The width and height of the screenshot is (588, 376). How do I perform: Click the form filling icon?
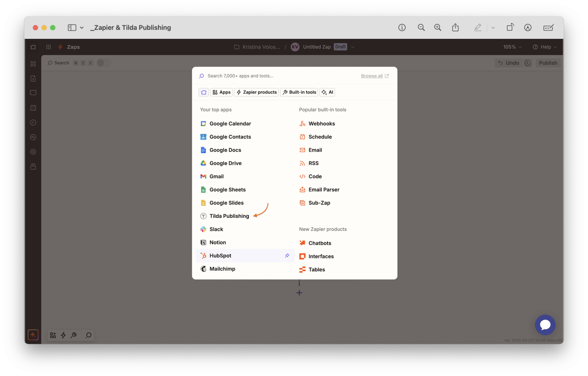tap(548, 28)
